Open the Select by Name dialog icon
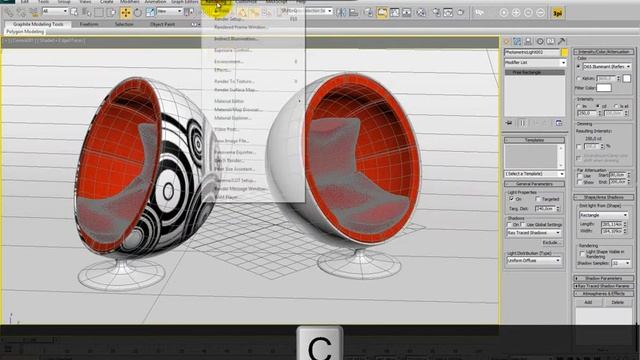 point(87,13)
